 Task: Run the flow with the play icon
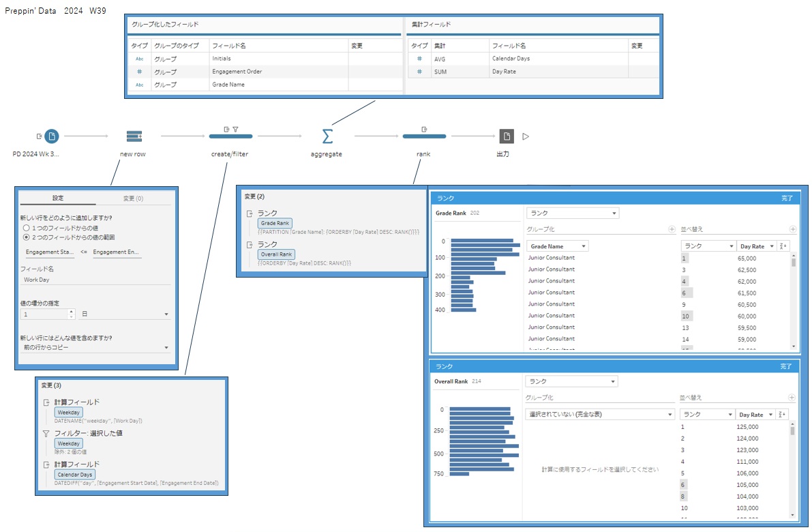click(x=526, y=136)
